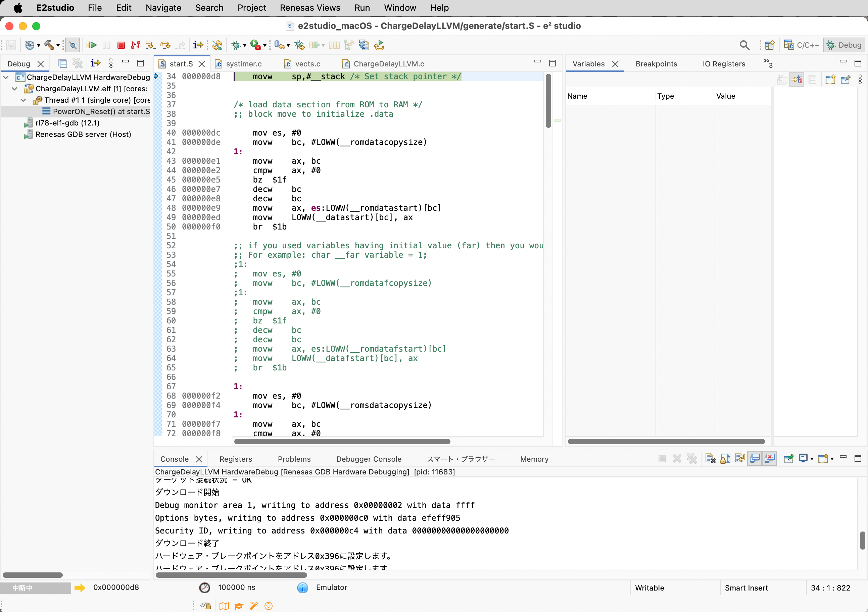Screen dimensions: 868x612
Task: Step Over the current line
Action: (165, 45)
